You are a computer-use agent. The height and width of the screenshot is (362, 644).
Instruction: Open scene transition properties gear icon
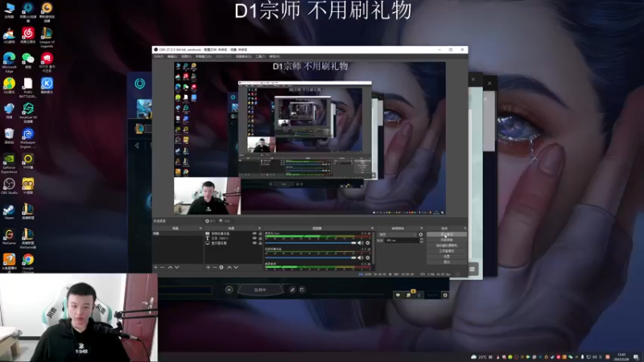[x=420, y=235]
